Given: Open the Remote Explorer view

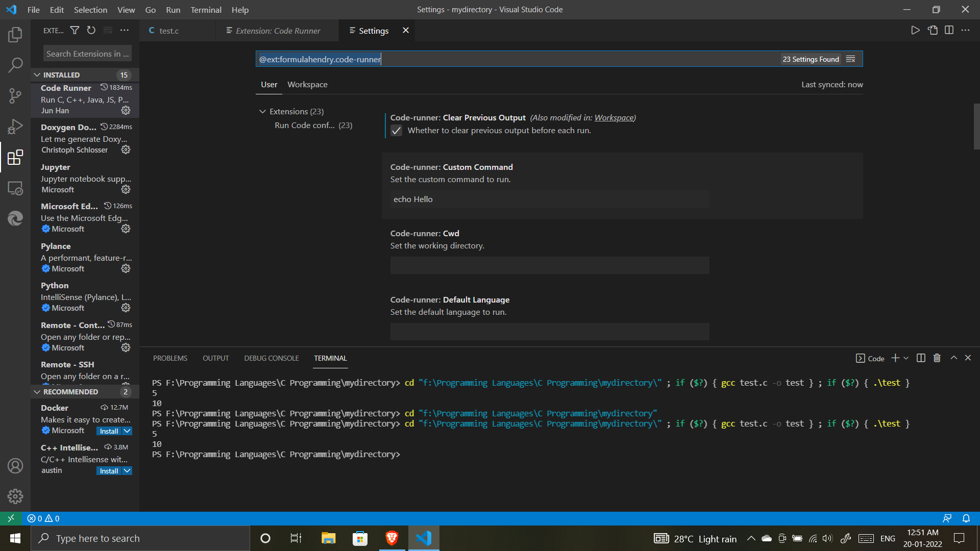Looking at the screenshot, I should tap(15, 188).
